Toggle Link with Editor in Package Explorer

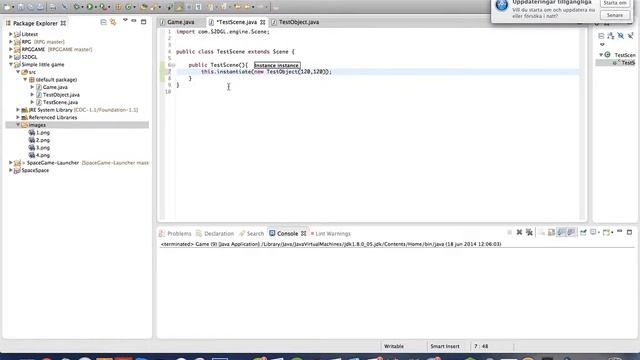point(113,22)
